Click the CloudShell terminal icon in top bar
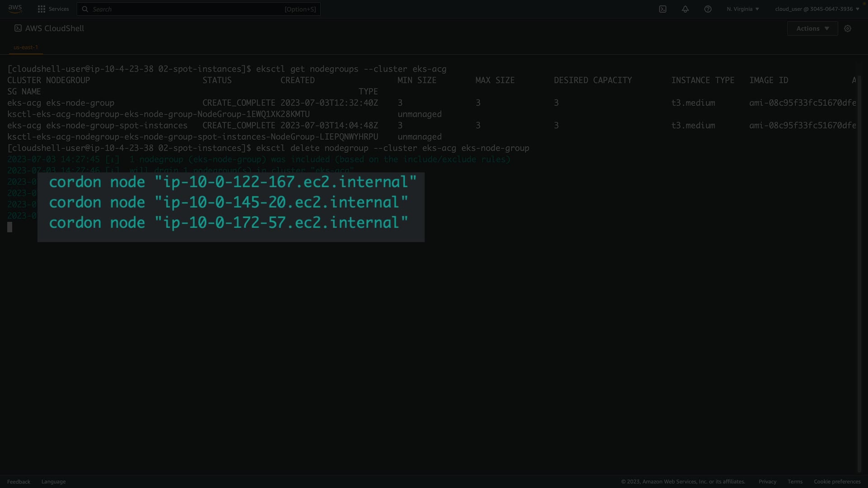868x488 pixels. click(x=663, y=9)
